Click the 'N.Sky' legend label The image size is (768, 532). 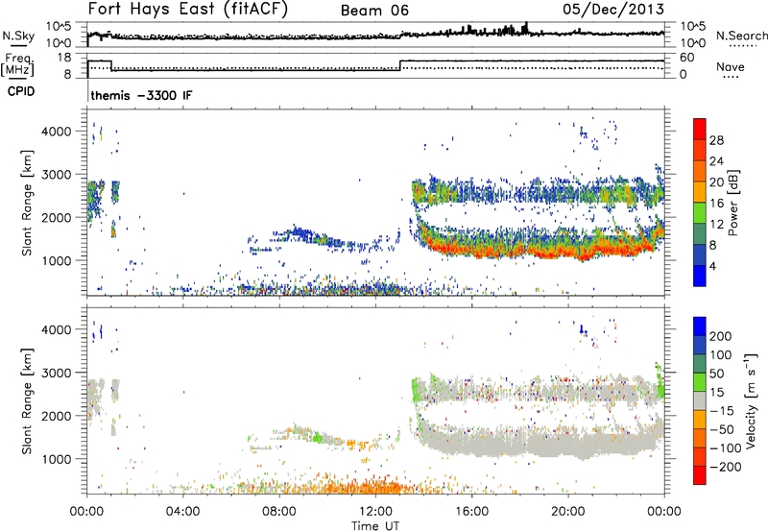coord(18,36)
